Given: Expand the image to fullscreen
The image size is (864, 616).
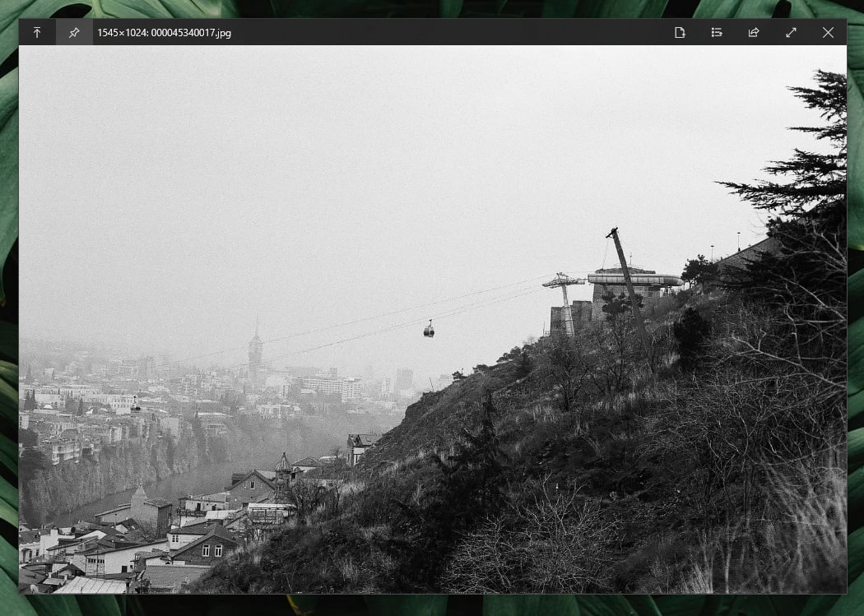Looking at the screenshot, I should [791, 32].
